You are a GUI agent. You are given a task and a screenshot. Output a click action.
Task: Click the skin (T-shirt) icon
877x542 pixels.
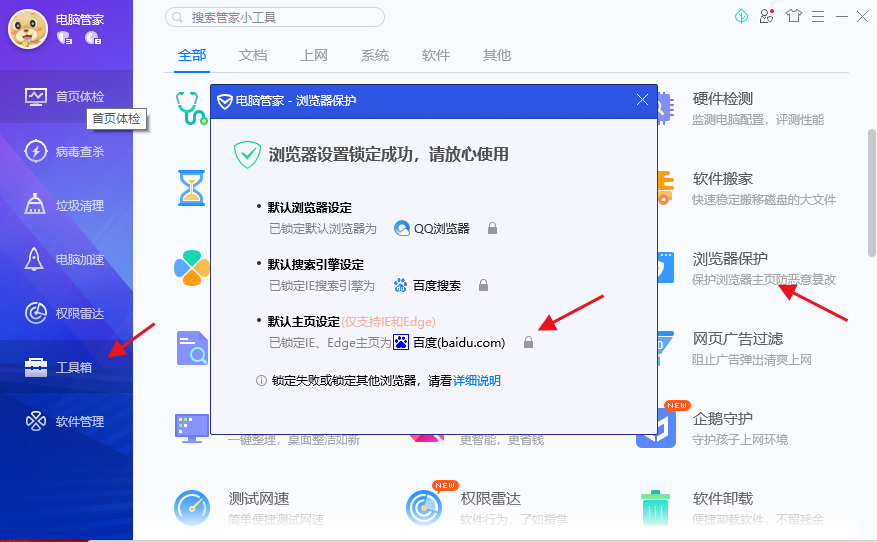(x=794, y=16)
